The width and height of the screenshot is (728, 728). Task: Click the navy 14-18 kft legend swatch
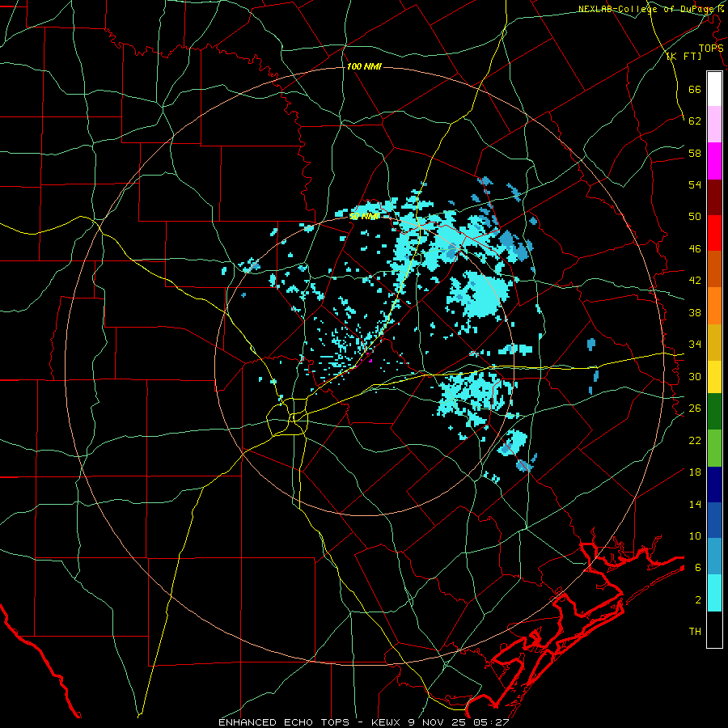pyautogui.click(x=714, y=485)
